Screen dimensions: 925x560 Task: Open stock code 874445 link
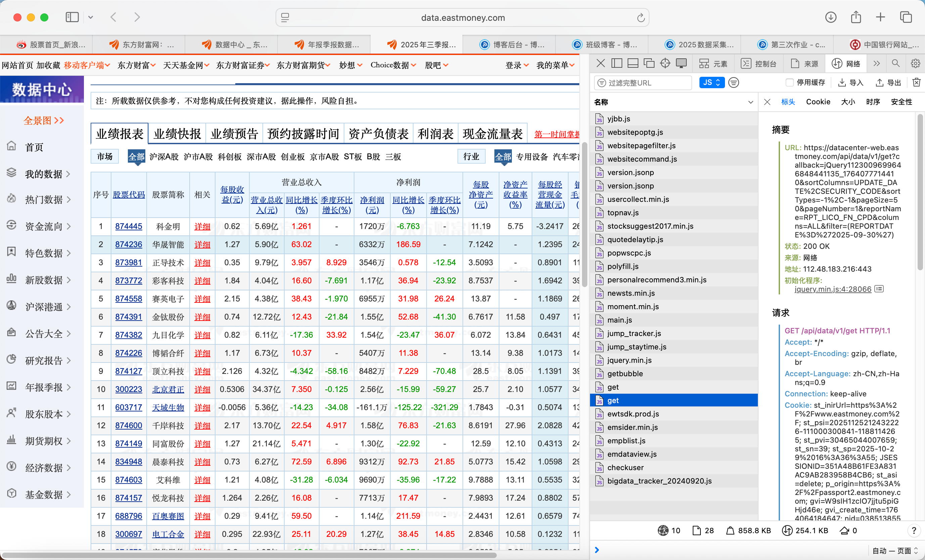coord(129,226)
